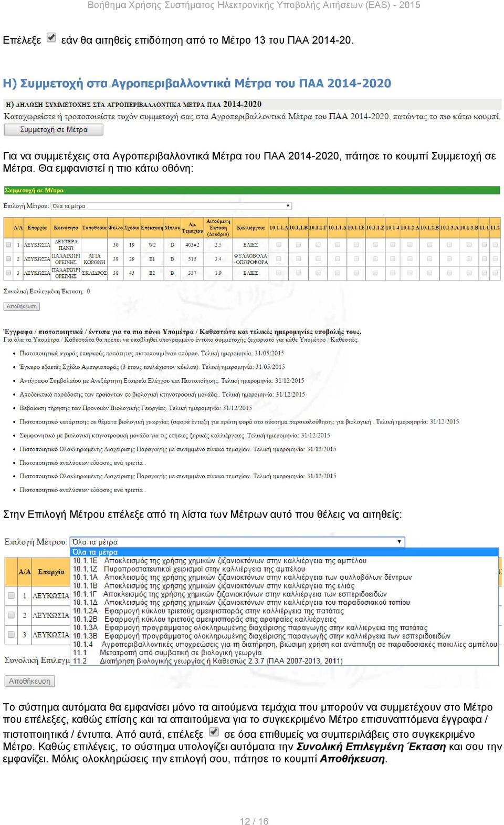Choose option 10.1.2Β αροτραίες καλλιέργειες
The image size is (504, 825).
point(284,620)
